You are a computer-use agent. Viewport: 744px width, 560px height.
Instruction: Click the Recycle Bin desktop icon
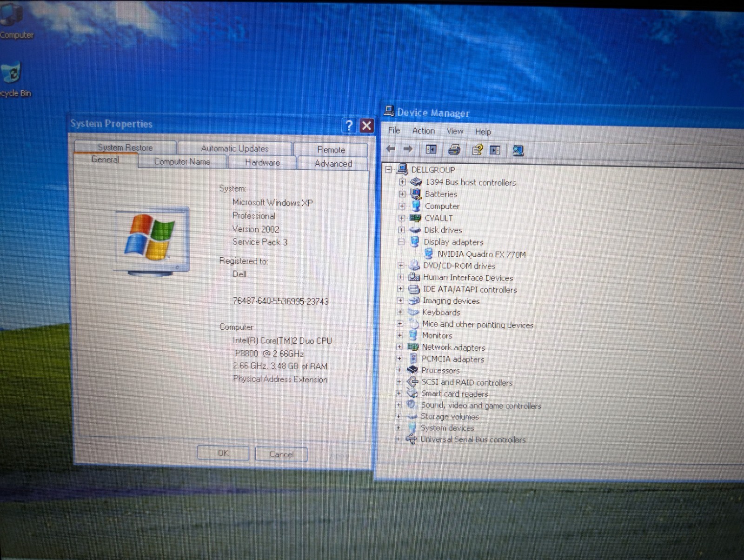click(11, 73)
